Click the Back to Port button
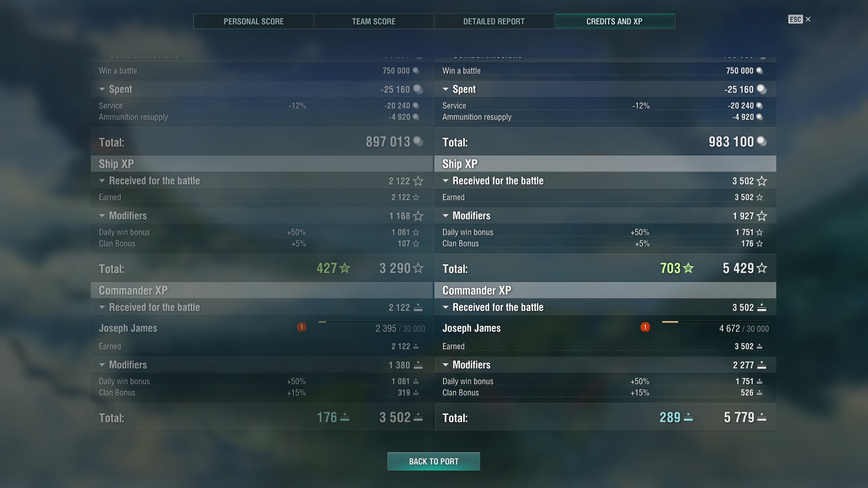 (x=434, y=461)
